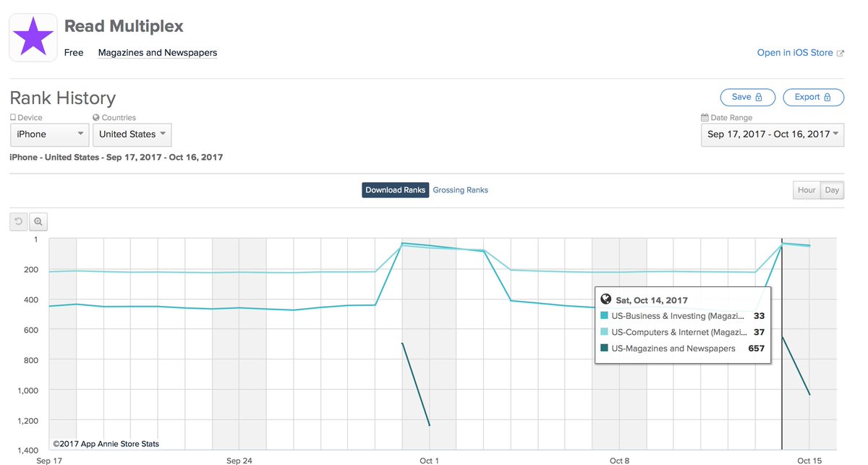Click US-Magazines and Newspapers color swatch
This screenshot has height=465, width=868.
(605, 349)
